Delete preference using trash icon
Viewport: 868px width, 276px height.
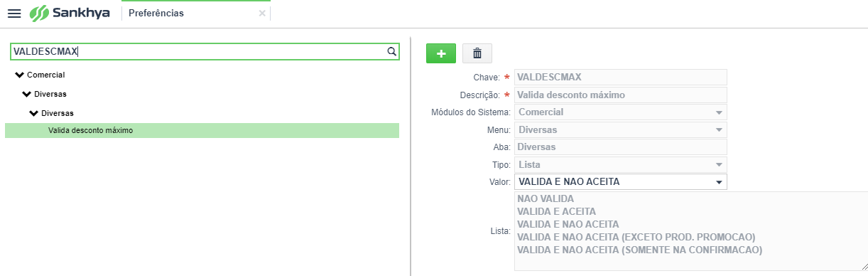[477, 53]
